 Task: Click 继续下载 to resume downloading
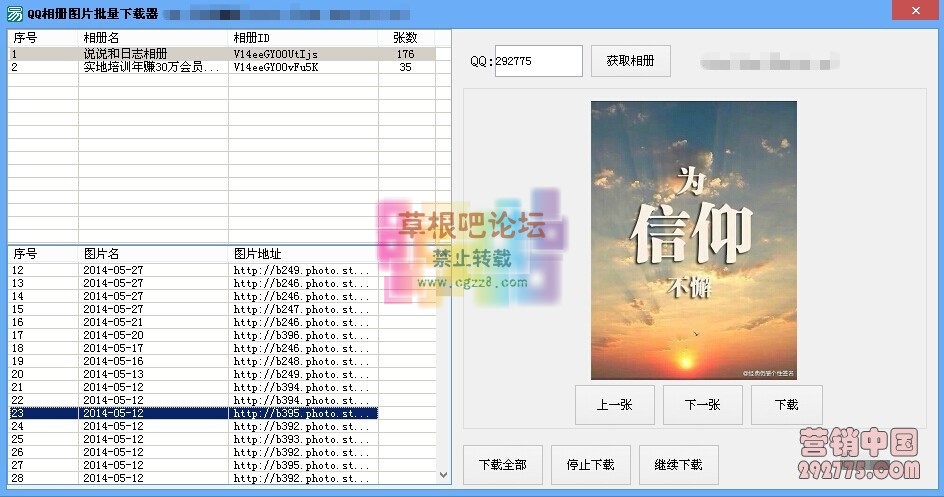(x=678, y=465)
